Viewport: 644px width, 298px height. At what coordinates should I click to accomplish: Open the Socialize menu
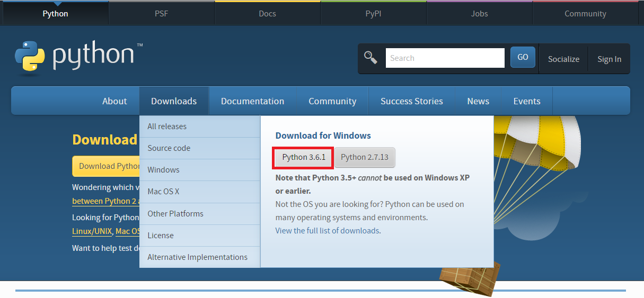563,59
